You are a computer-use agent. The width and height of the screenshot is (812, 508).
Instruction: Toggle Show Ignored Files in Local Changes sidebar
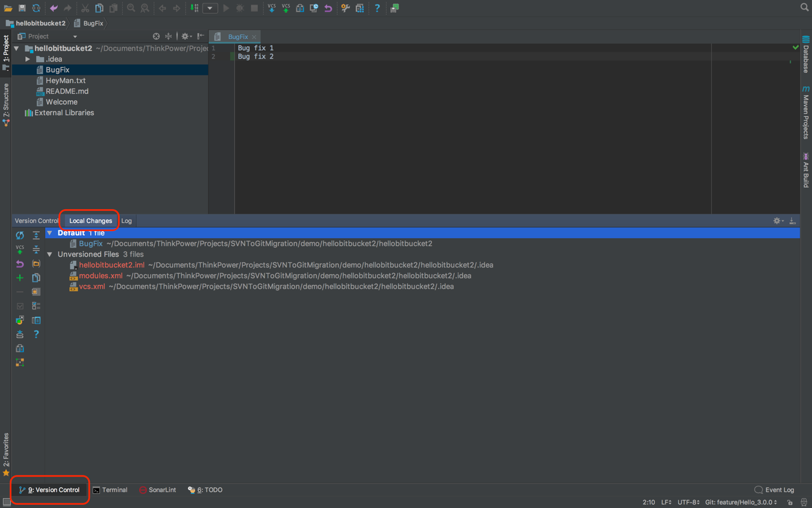(36, 292)
